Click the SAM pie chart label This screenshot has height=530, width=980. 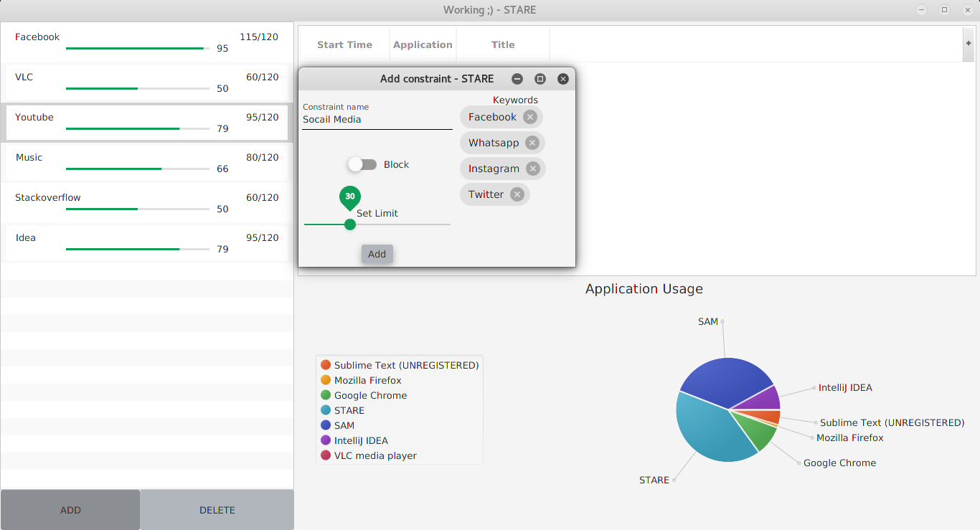point(708,321)
